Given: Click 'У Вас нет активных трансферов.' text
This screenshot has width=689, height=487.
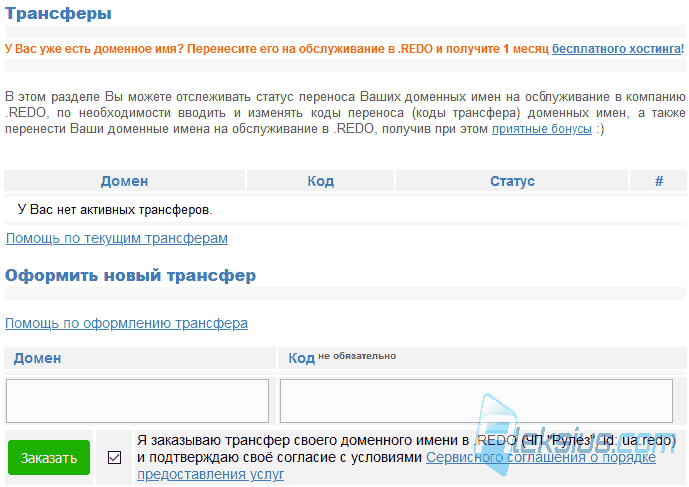Looking at the screenshot, I should point(115,210).
